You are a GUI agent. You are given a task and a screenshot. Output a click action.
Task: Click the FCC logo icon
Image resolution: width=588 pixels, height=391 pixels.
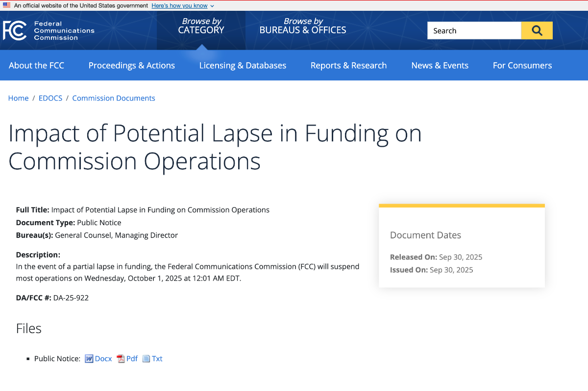(x=15, y=30)
